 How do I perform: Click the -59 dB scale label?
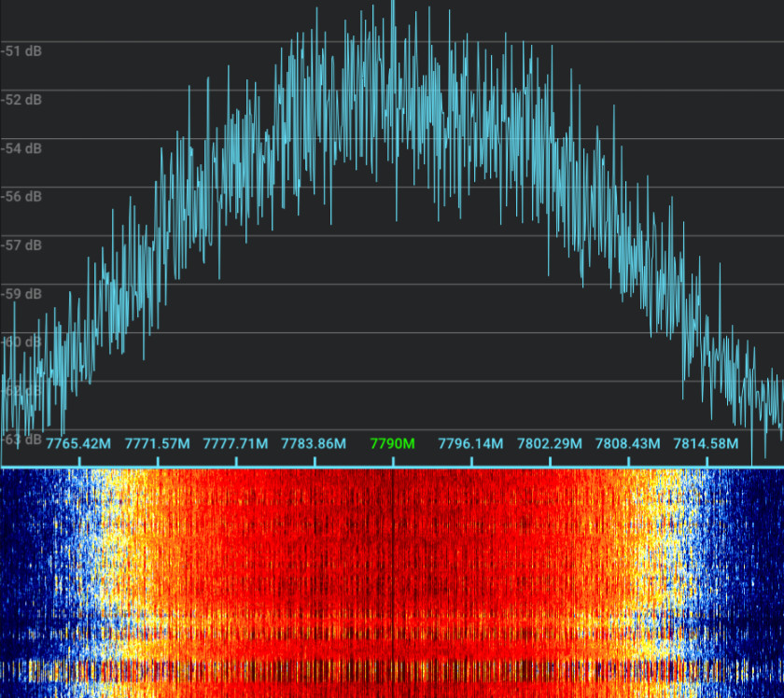point(21,294)
